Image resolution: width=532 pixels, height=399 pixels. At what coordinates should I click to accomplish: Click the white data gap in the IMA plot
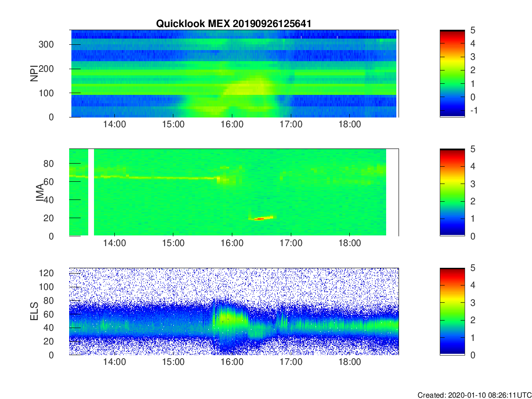point(91,192)
